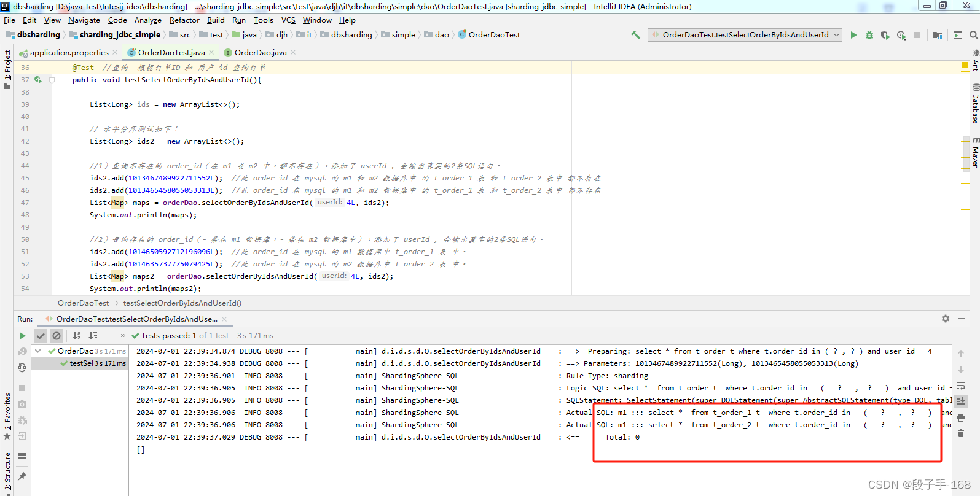Close the Run tab OrderDaoTest.testSelectOrderByIdsAndUse...

click(x=224, y=319)
